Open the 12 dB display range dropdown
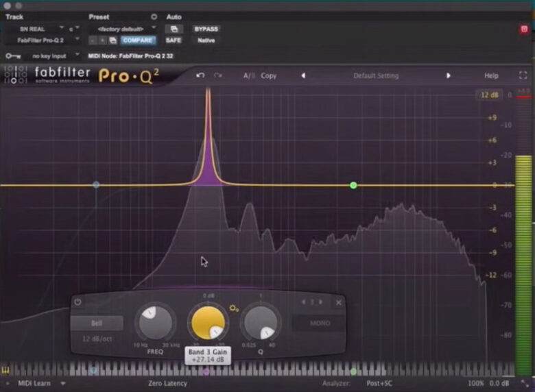The height and width of the screenshot is (392, 535). [489, 95]
